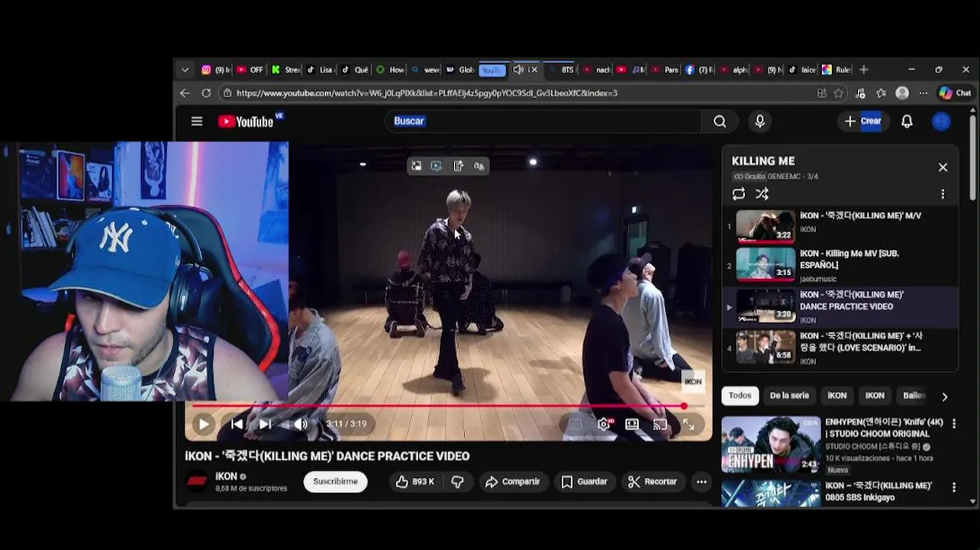Go back in the browser
Image resolution: width=980 pixels, height=550 pixels.
click(185, 93)
